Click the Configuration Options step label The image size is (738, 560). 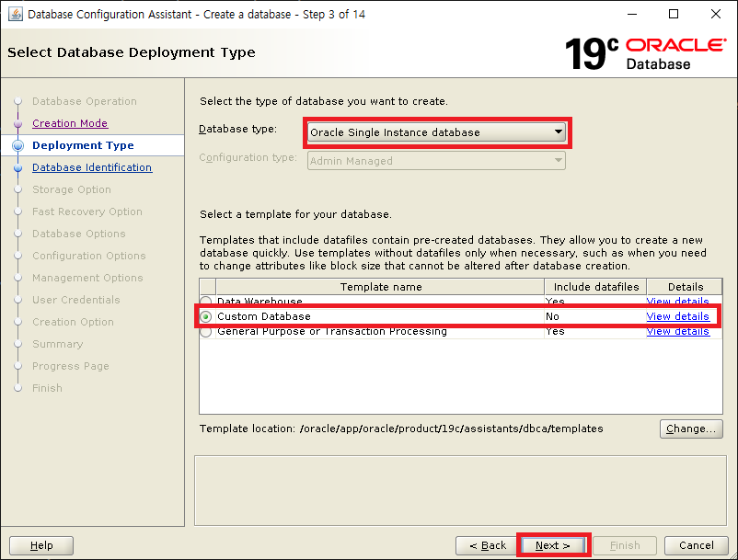pyautogui.click(x=89, y=256)
